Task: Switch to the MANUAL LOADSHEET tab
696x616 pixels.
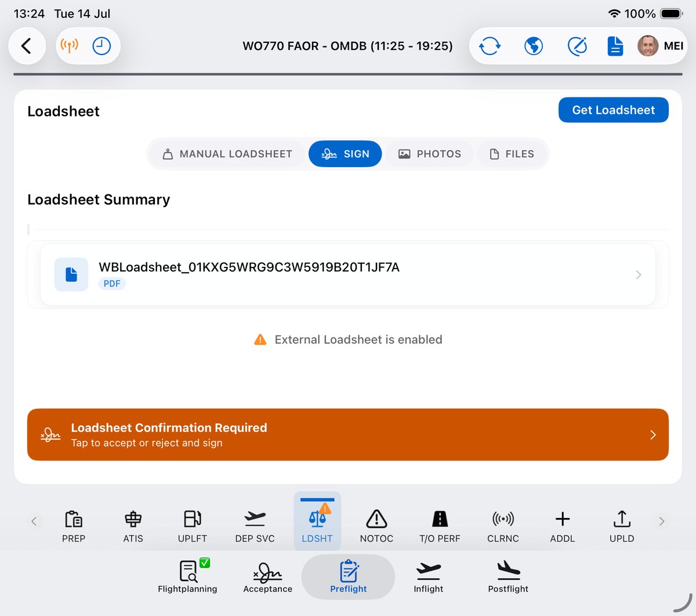Action: (x=227, y=154)
